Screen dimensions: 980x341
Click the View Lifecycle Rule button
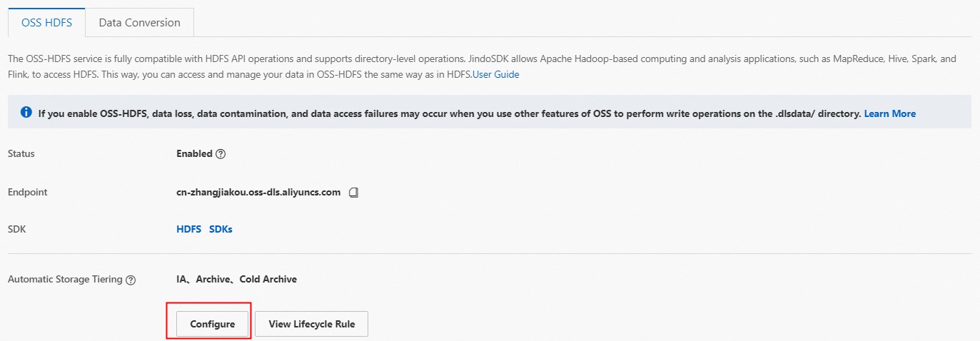point(310,324)
